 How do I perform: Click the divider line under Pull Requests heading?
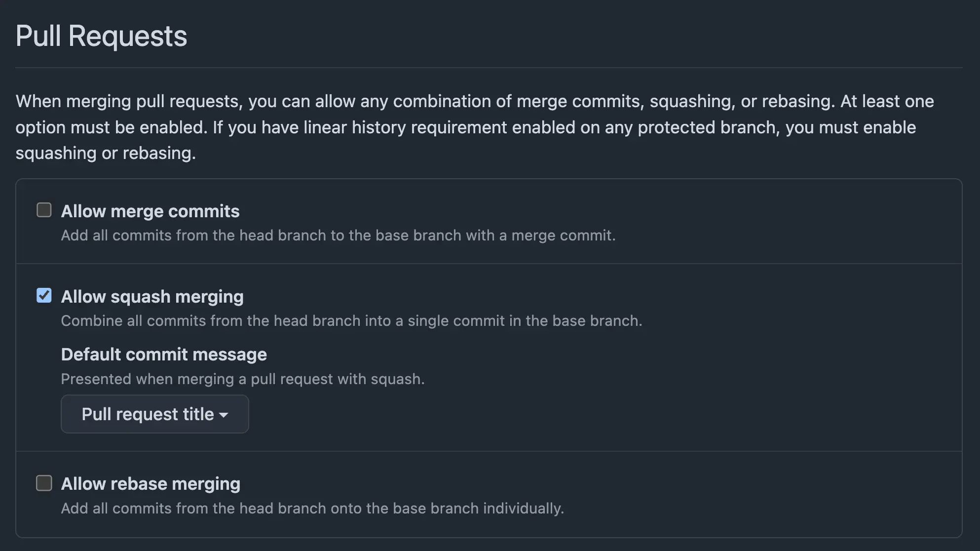[x=489, y=68]
